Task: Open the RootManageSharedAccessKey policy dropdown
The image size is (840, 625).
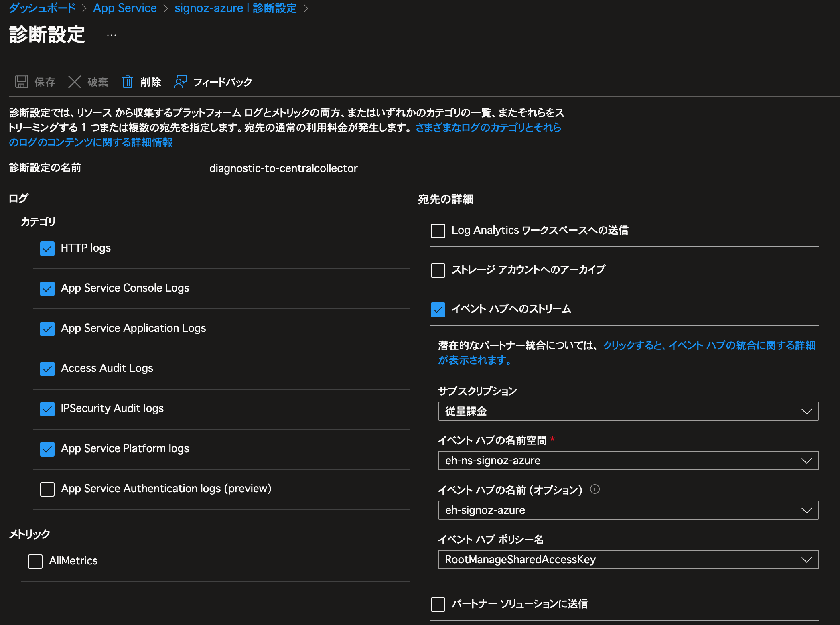Action: pos(628,560)
